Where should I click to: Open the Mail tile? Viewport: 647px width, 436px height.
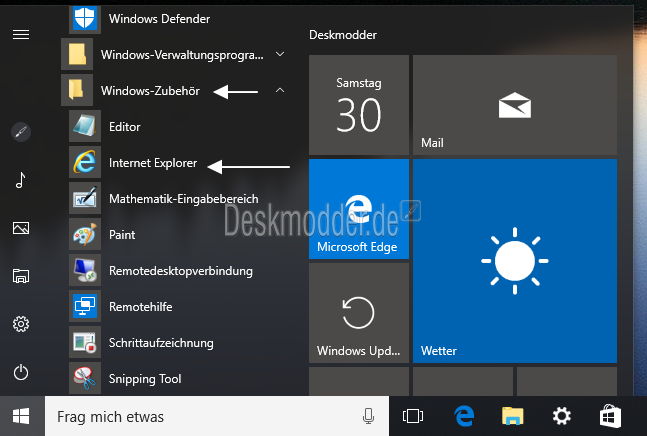[x=515, y=105]
